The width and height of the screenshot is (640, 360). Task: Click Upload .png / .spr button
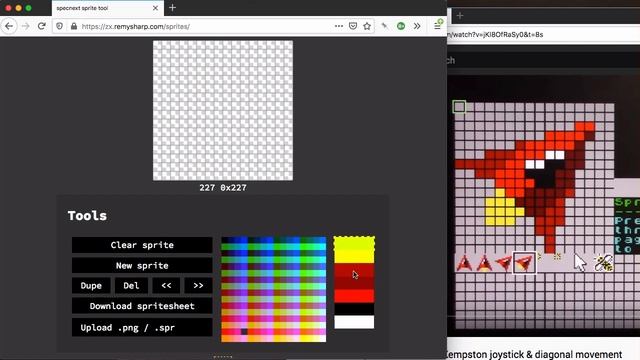142,328
